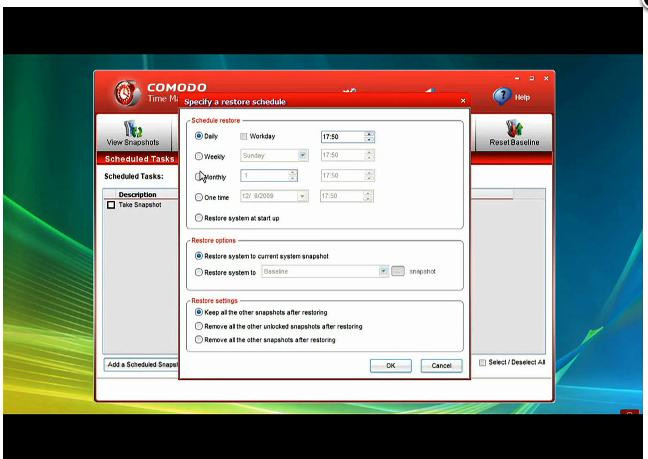This screenshot has width=648, height=459.
Task: Click the browse button next to Baseline dropdown
Action: tap(398, 271)
